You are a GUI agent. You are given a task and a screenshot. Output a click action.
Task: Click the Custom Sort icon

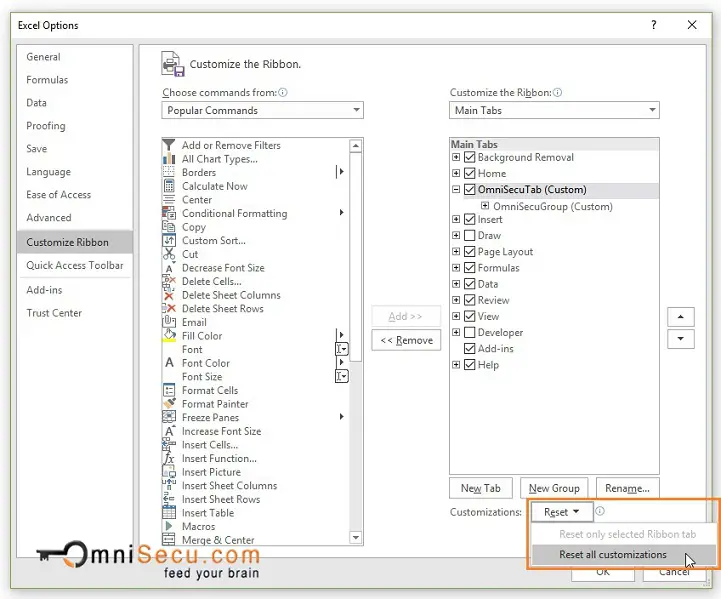tap(169, 240)
